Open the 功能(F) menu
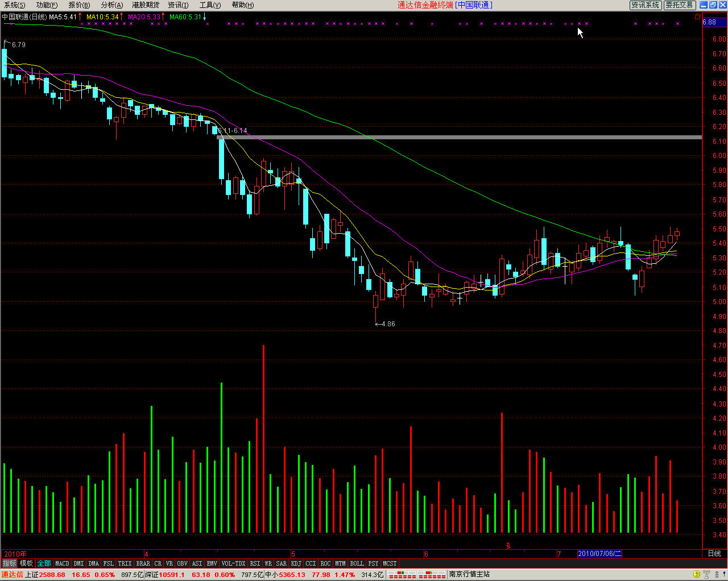 coord(47,5)
